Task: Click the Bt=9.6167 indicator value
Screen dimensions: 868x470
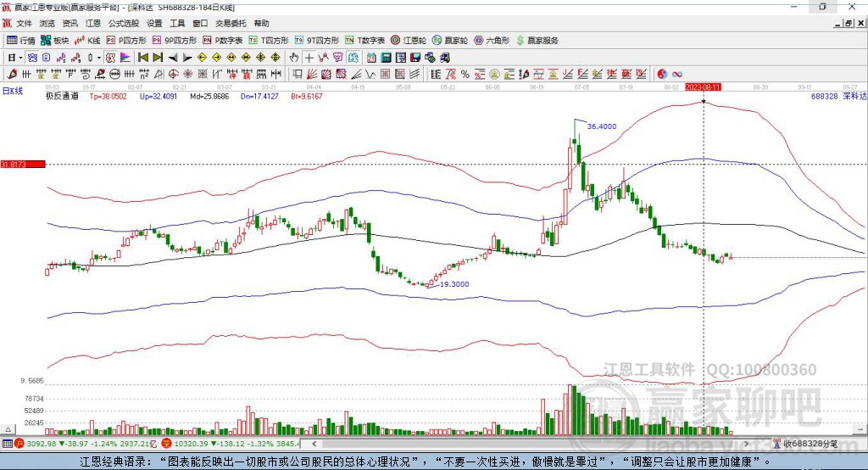Action: (307, 96)
